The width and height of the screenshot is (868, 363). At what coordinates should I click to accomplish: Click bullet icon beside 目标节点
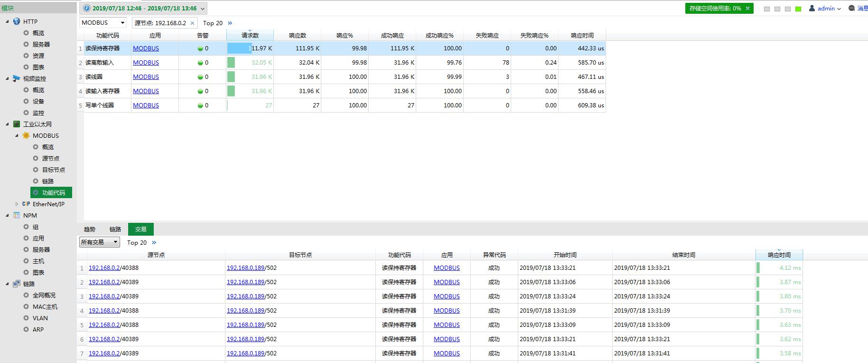[x=36, y=170]
